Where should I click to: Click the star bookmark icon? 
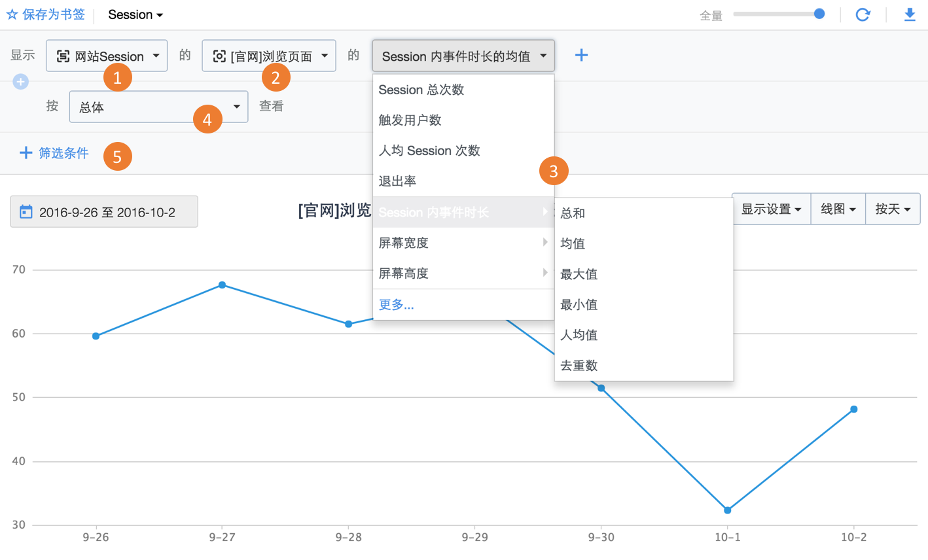12,14
